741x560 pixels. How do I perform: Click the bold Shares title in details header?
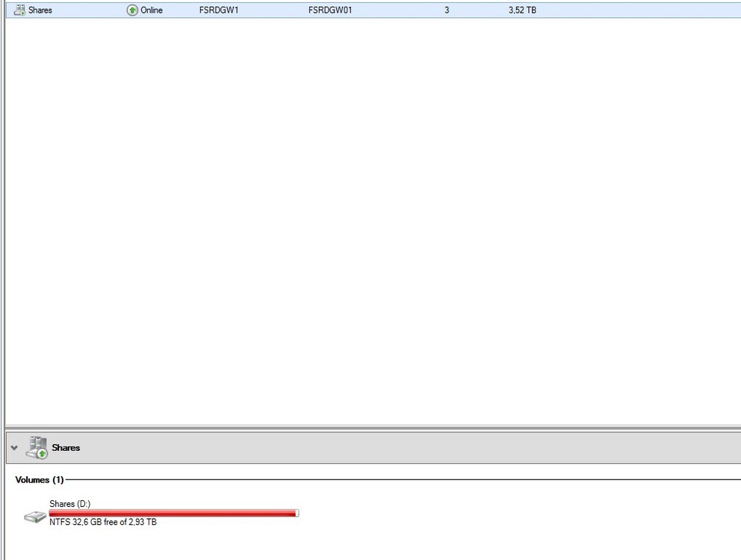click(x=66, y=448)
